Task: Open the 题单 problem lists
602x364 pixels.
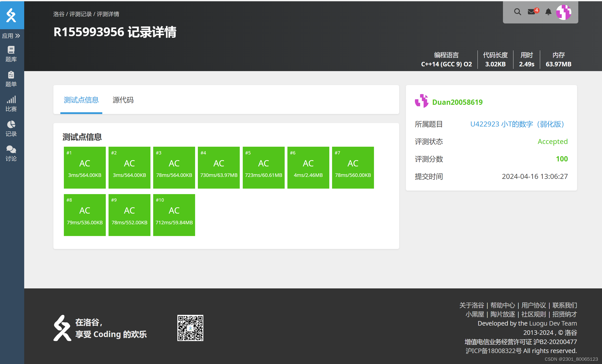Action: [11, 79]
